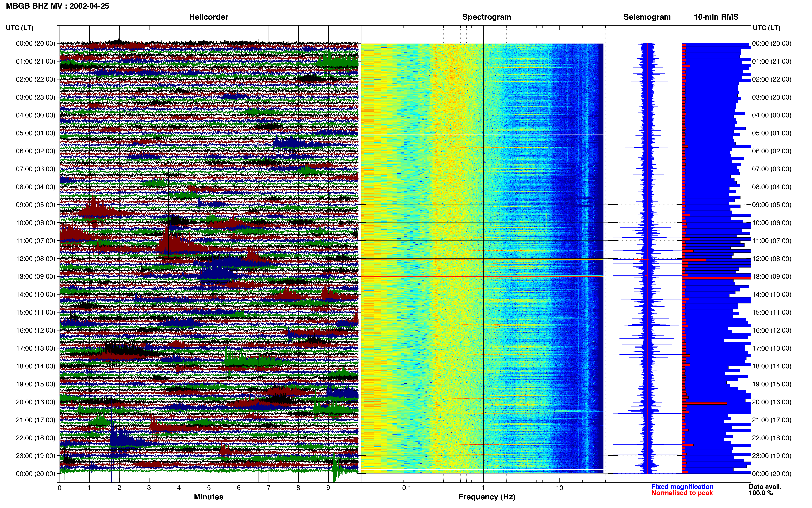Click left-axis time label "21:00 (17:00)"

pos(36,420)
